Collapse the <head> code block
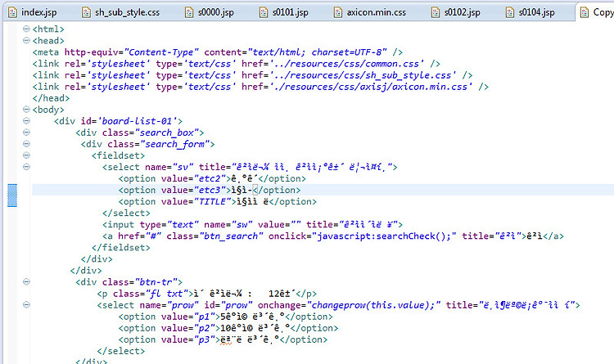 coord(26,40)
